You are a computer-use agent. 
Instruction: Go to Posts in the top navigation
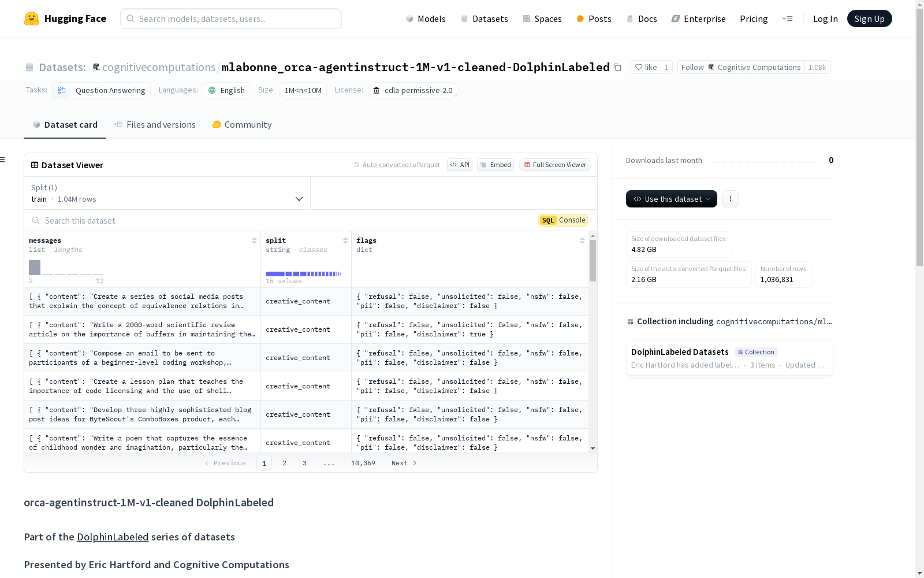(594, 18)
